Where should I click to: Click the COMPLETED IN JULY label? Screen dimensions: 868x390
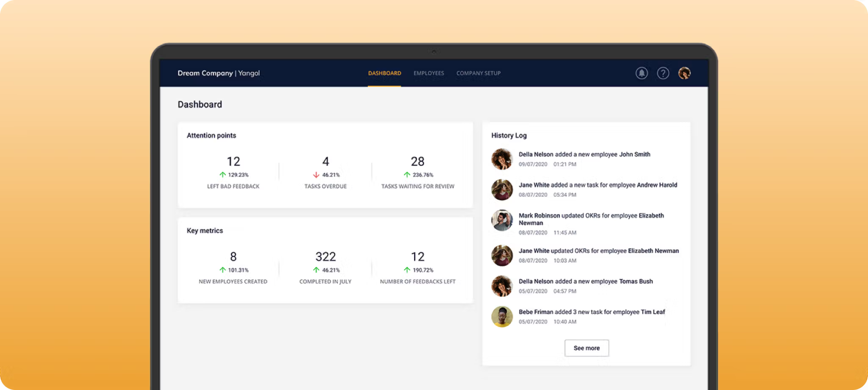[x=325, y=282]
